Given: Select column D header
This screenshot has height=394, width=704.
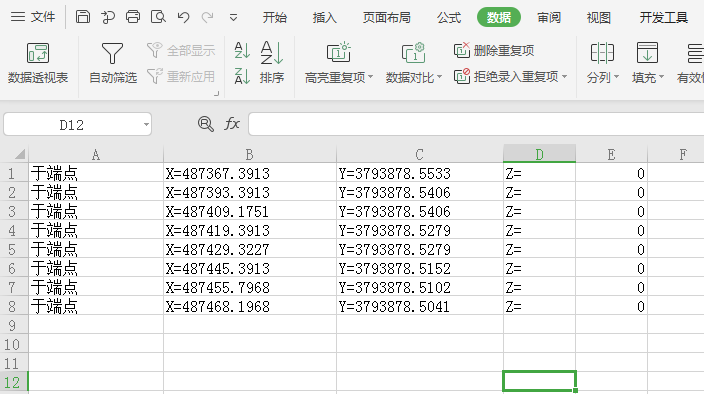Looking at the screenshot, I should click(539, 154).
